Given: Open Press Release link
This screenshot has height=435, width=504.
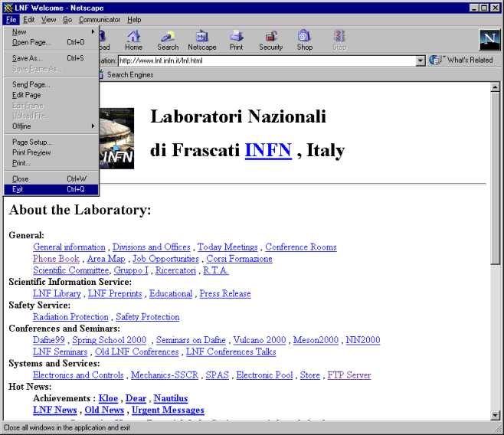Looking at the screenshot, I should pyautogui.click(x=225, y=293).
